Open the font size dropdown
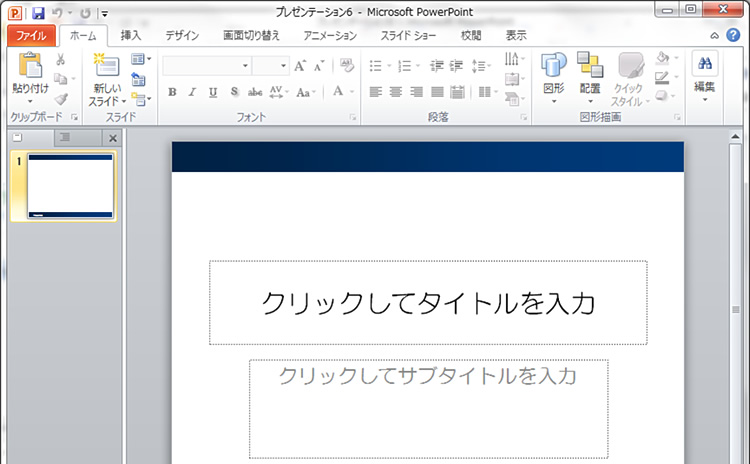Image resolution: width=750 pixels, height=464 pixels. (x=283, y=66)
